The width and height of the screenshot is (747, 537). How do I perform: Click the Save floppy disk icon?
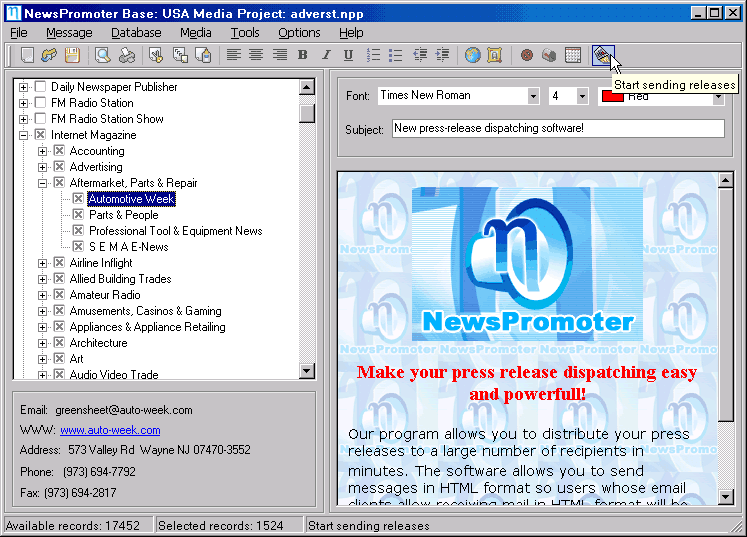(72, 55)
